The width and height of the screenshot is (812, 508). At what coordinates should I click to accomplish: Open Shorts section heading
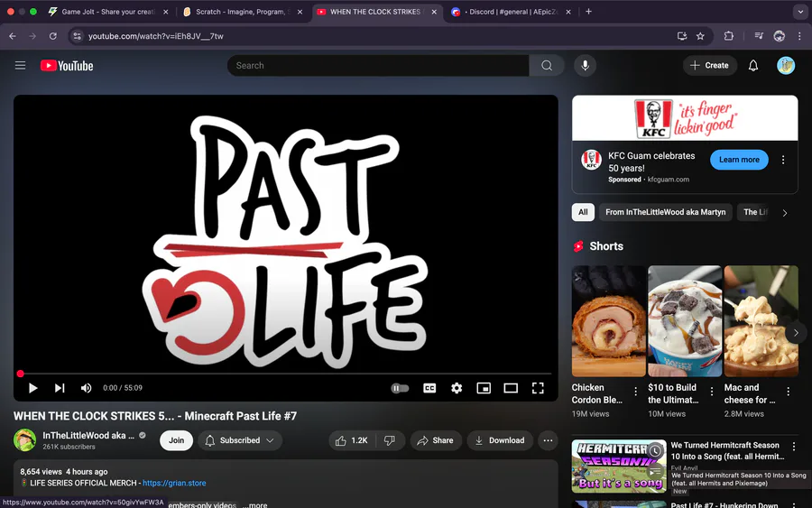click(x=606, y=246)
